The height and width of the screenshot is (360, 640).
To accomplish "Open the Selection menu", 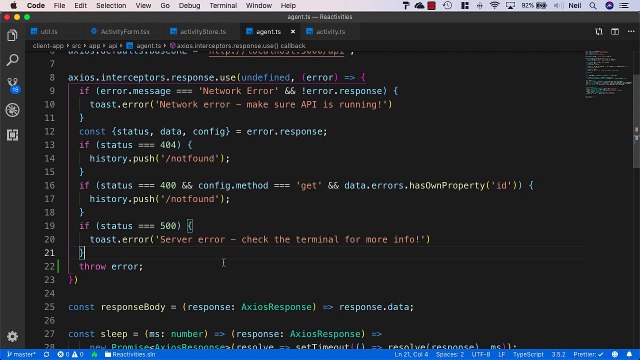I will pyautogui.click(x=111, y=5).
